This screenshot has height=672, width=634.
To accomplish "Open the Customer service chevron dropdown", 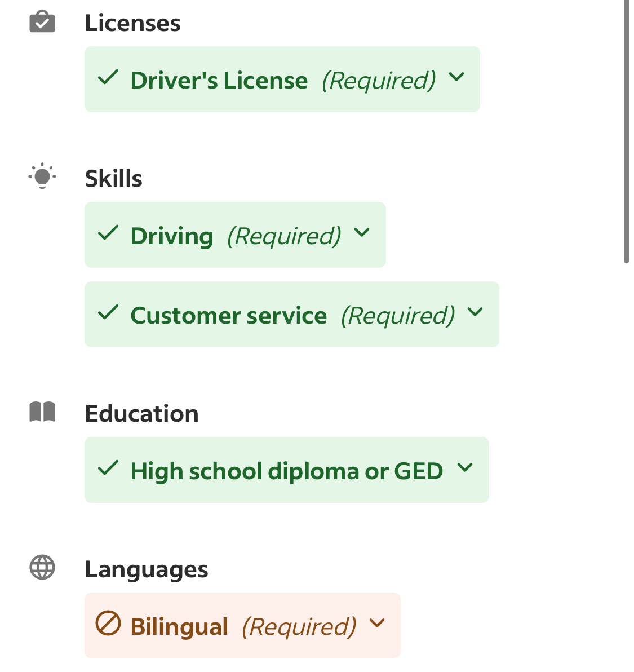I will [476, 312].
